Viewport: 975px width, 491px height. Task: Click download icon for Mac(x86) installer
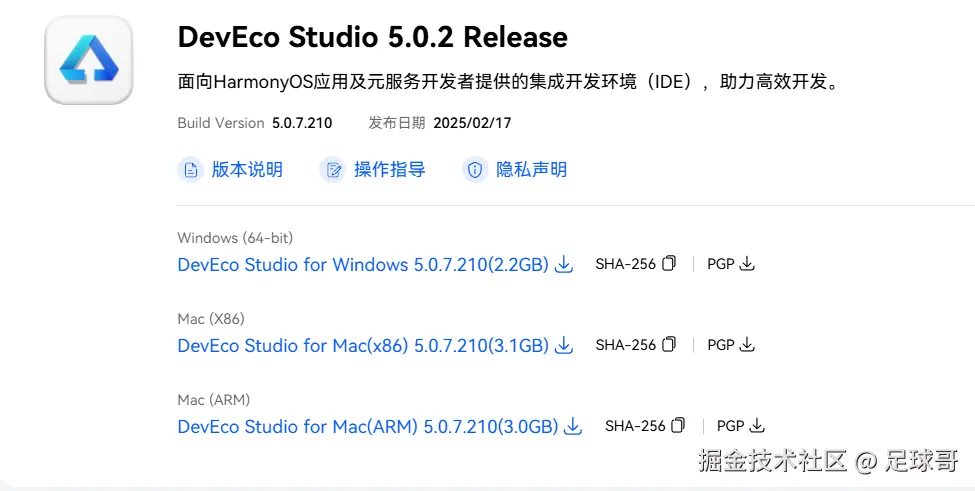point(564,345)
